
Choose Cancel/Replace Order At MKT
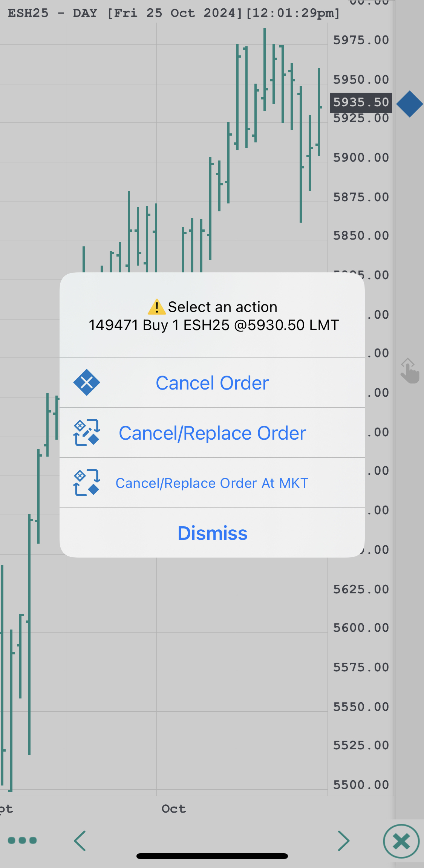[212, 483]
